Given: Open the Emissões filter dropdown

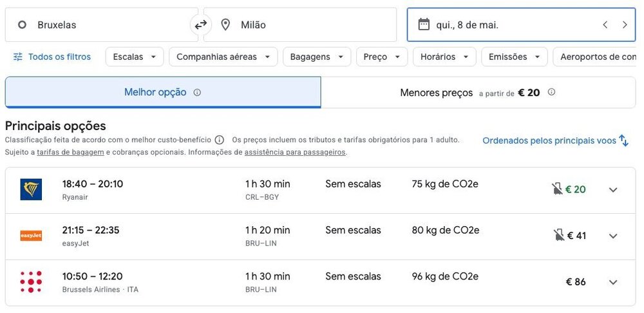Looking at the screenshot, I should click(x=514, y=57).
